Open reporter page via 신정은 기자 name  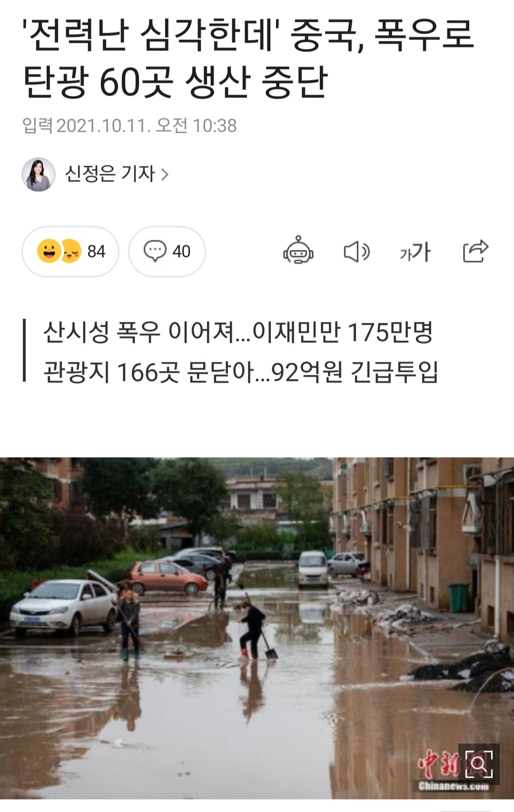coord(110,174)
